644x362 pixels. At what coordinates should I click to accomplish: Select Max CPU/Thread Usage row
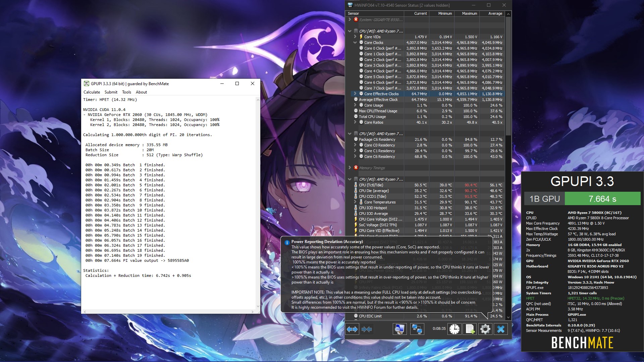[x=425, y=111]
